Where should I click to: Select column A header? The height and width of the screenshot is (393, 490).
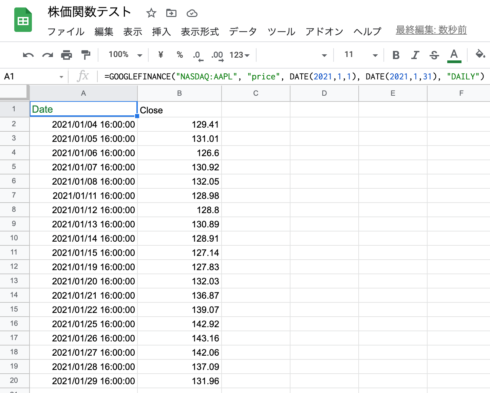click(83, 93)
